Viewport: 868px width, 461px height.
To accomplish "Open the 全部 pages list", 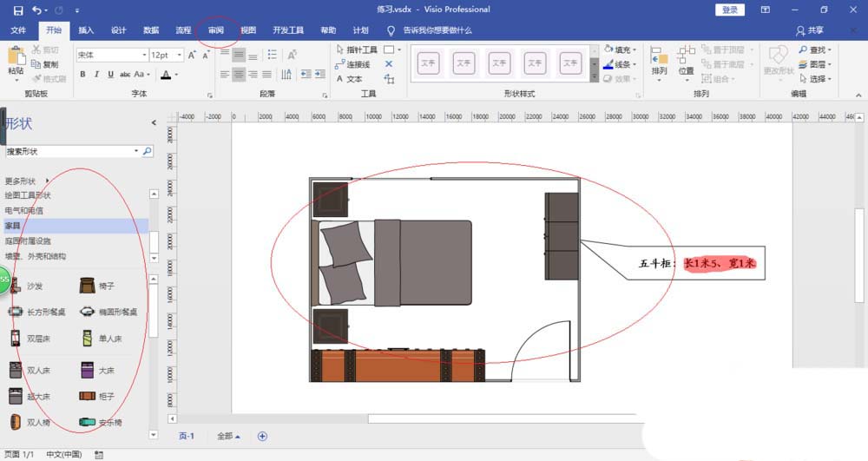I will click(x=228, y=436).
